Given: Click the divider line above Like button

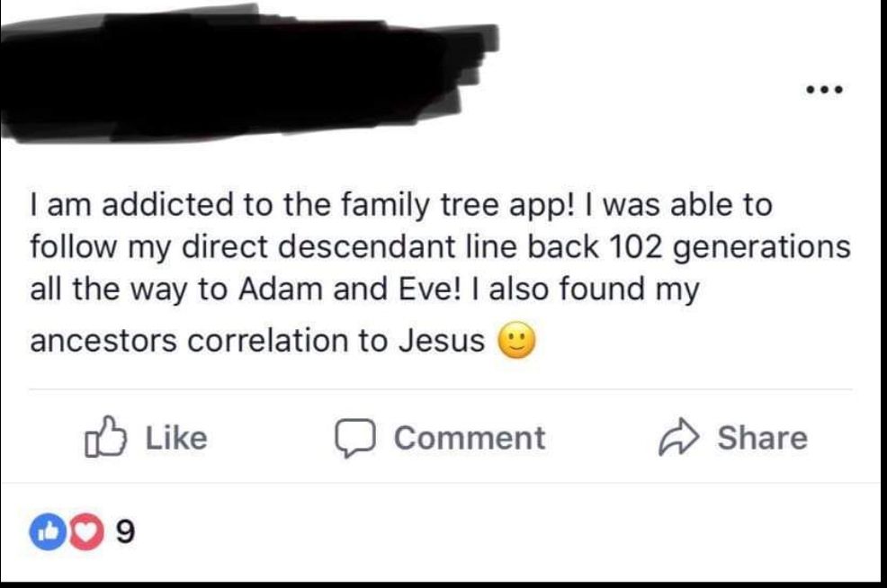Looking at the screenshot, I should coord(441,390).
